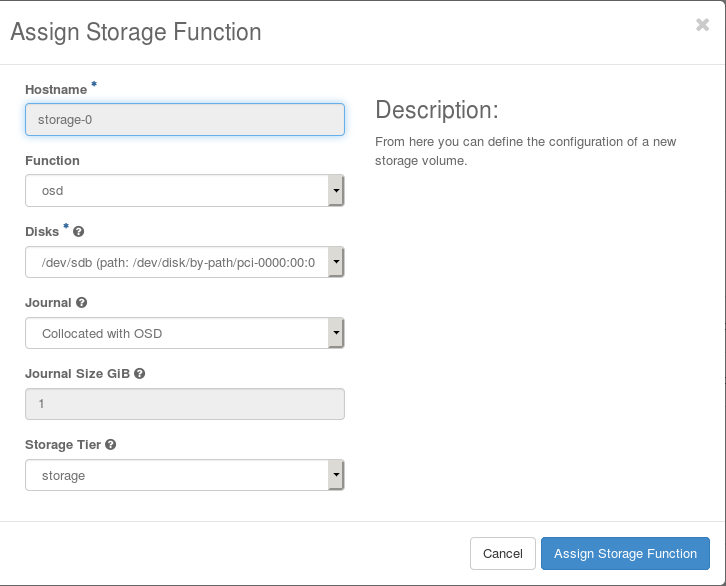Click the Journal Size GiB input field
Viewport: 726px width, 586px height.
pos(184,404)
